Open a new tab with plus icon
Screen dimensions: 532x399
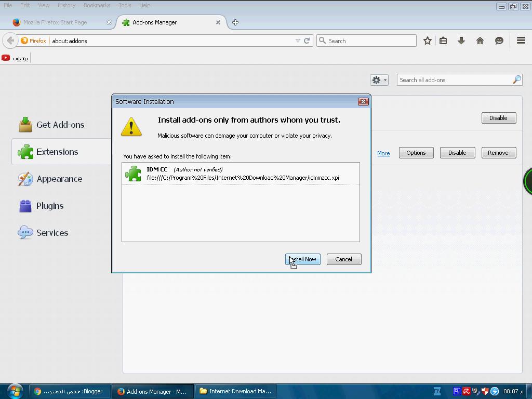coord(235,22)
